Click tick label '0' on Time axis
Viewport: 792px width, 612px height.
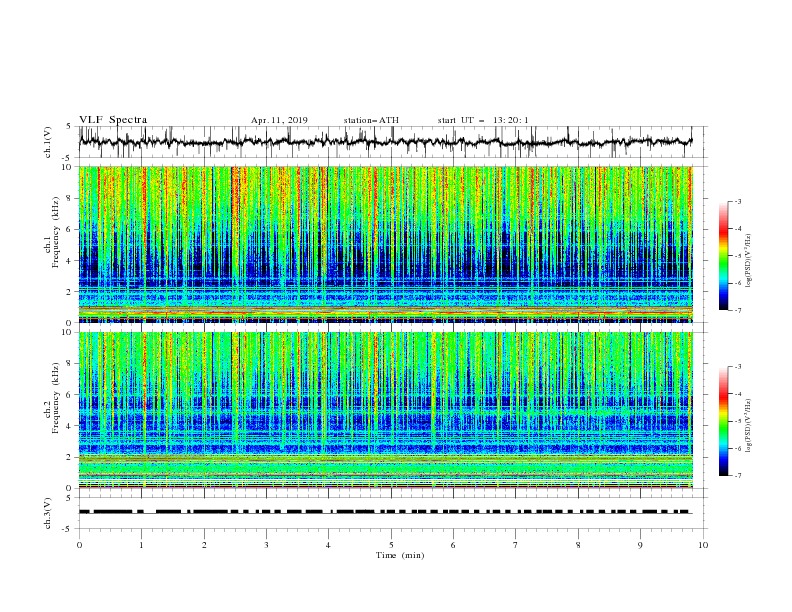click(79, 545)
